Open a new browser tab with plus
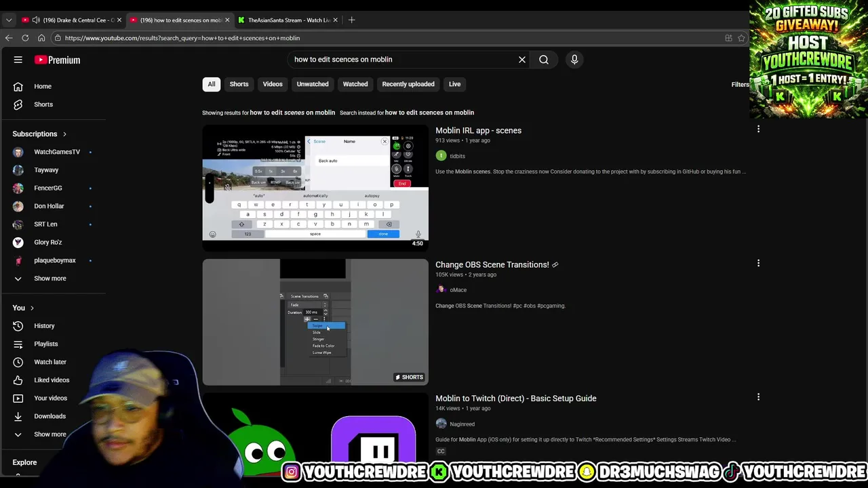 [351, 20]
